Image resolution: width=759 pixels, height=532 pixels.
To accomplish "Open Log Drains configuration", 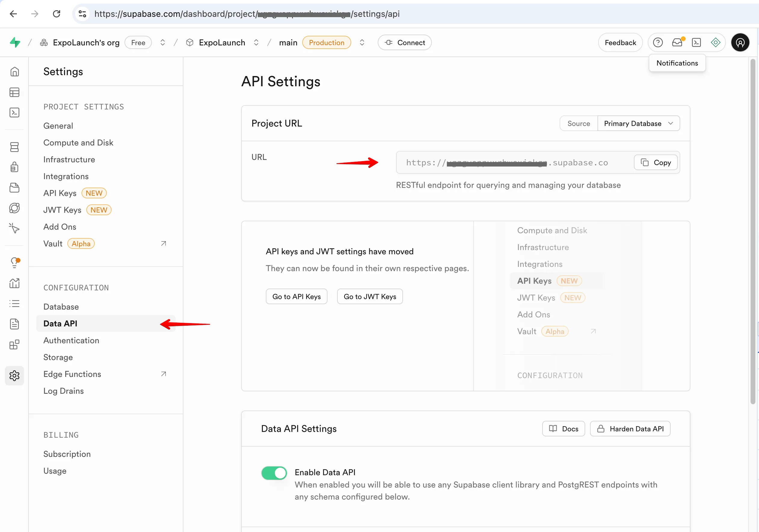I will point(63,391).
